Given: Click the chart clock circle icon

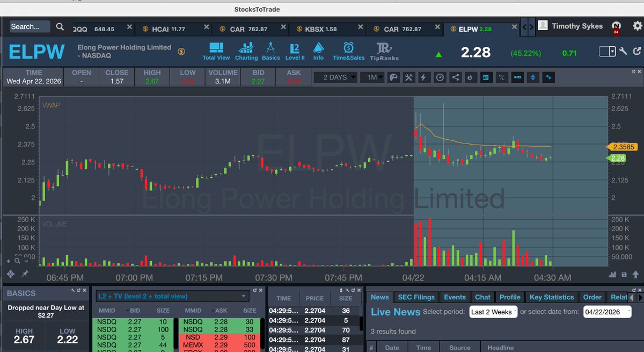Looking at the screenshot, I should coord(440,77).
